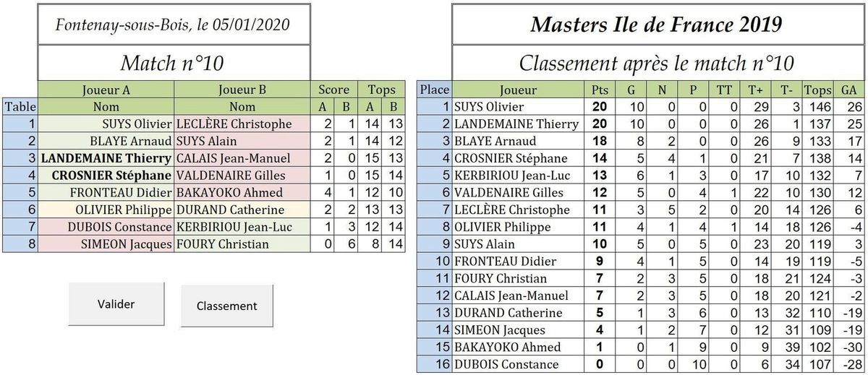This screenshot has height=375, width=868.
Task: Select LANDEMAINE Thierry in match table
Action: coord(106,158)
